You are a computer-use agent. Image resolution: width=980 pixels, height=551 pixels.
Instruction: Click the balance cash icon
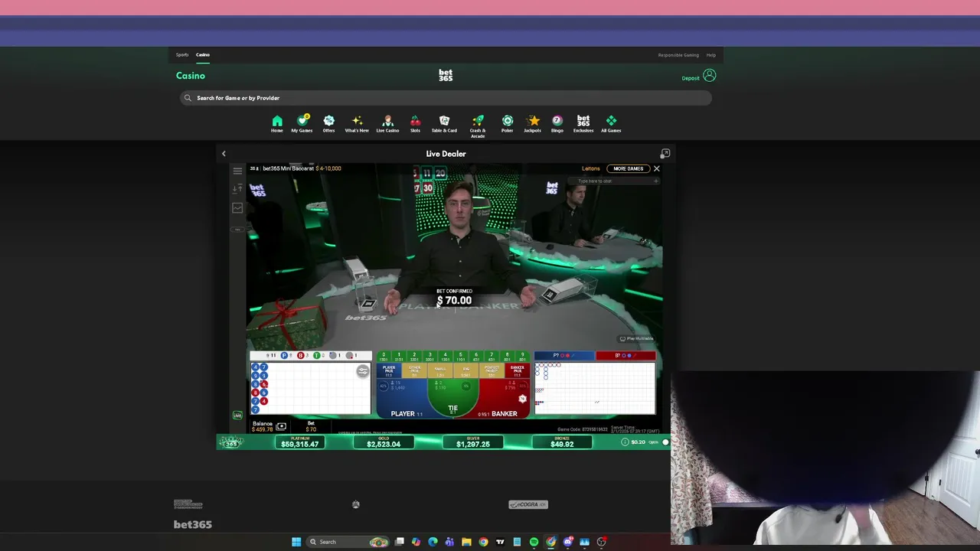coord(281,426)
